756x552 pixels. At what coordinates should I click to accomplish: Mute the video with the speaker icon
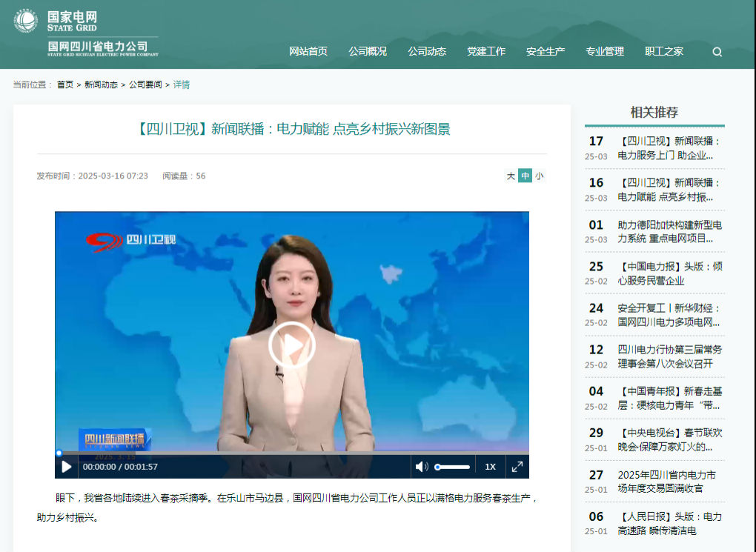point(422,467)
